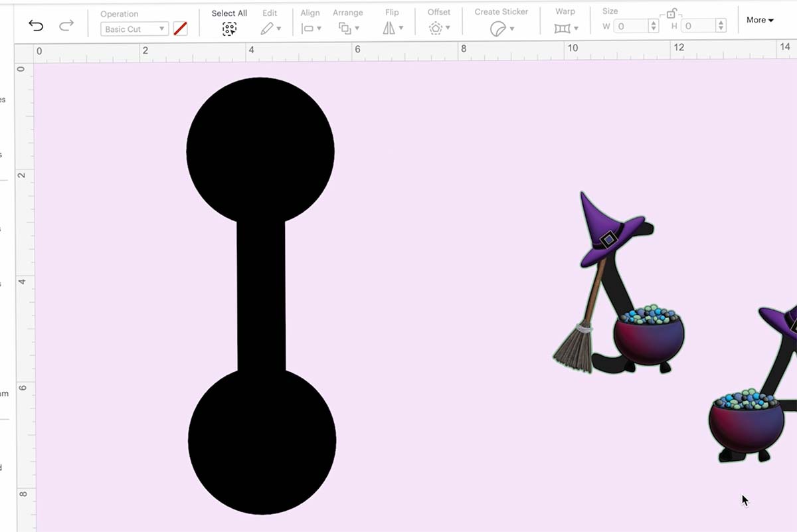Expand the Offset dropdown arrow
797x532 pixels.
pos(448,29)
